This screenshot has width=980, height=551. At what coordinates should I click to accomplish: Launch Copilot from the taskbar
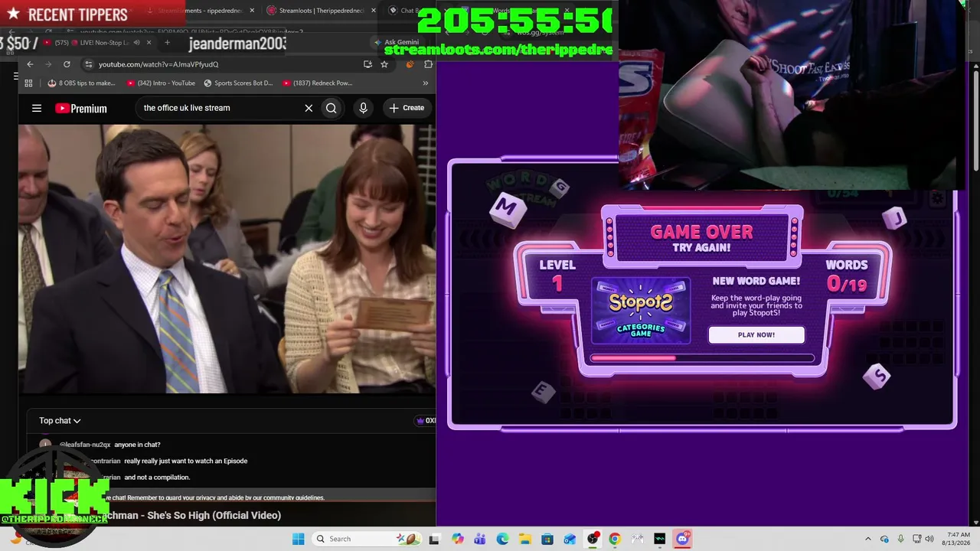tap(458, 539)
